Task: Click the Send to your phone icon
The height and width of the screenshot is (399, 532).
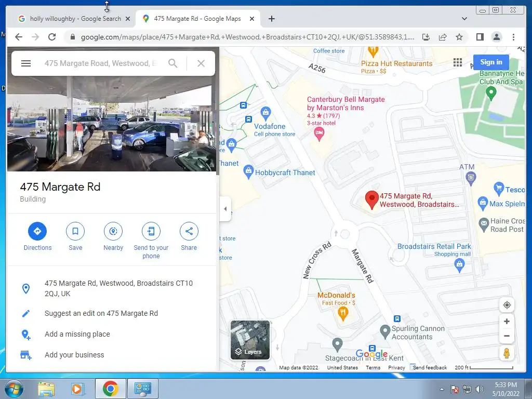Action: (x=151, y=231)
